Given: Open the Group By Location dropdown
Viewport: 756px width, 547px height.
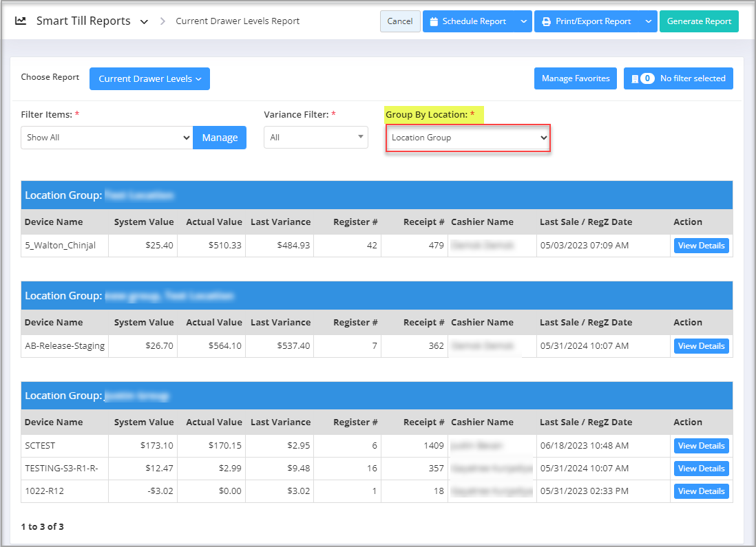Looking at the screenshot, I should tap(468, 138).
